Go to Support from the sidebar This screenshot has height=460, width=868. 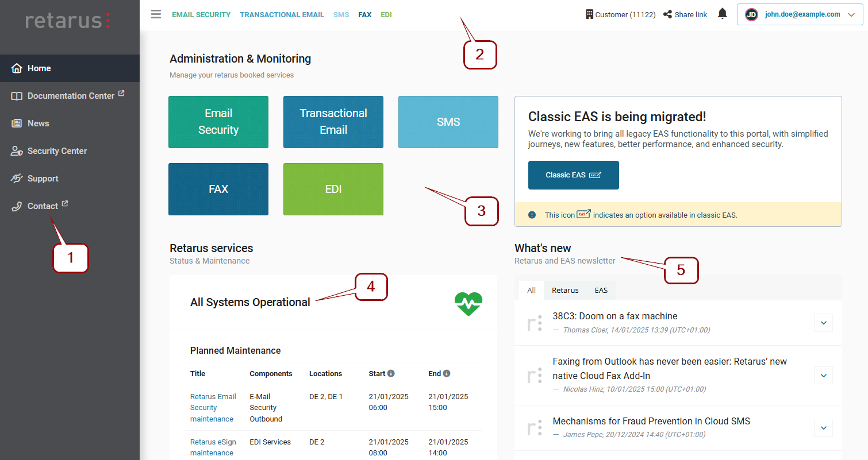coord(43,178)
